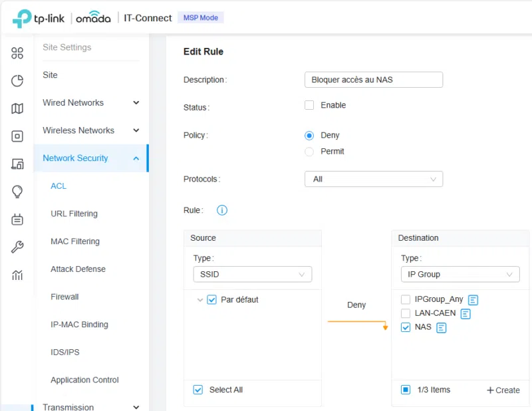The image size is (532, 411).
Task: Click the Description text field
Action: click(x=373, y=80)
